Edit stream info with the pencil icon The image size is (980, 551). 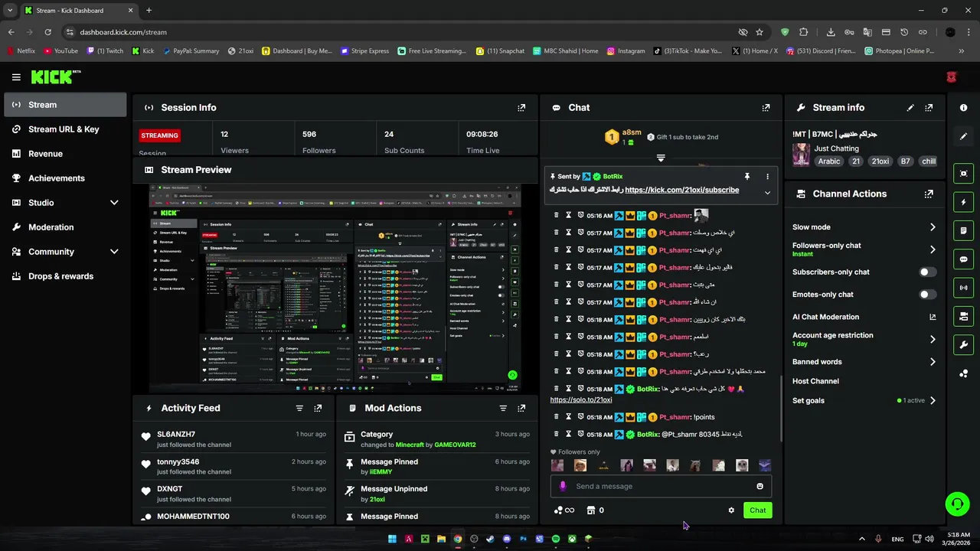coord(910,108)
